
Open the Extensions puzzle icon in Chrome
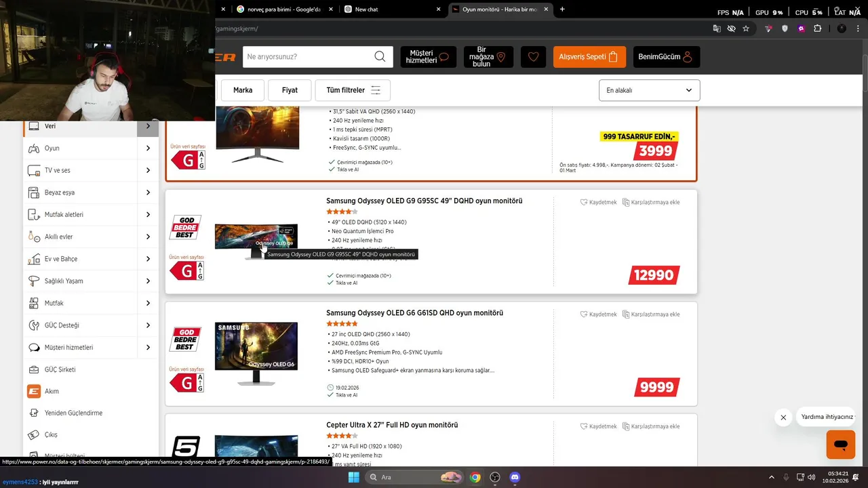click(x=817, y=28)
